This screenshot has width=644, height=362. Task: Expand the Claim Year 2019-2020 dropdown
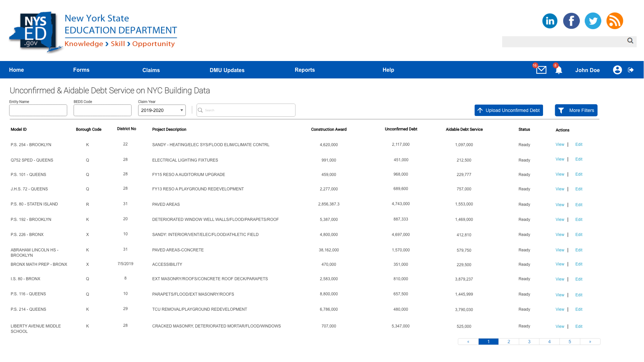(x=162, y=110)
